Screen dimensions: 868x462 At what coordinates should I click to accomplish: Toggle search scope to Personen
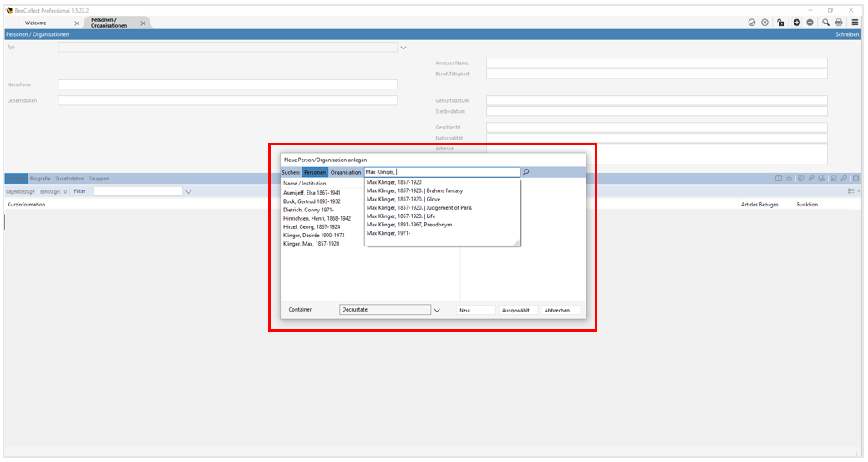coord(315,172)
